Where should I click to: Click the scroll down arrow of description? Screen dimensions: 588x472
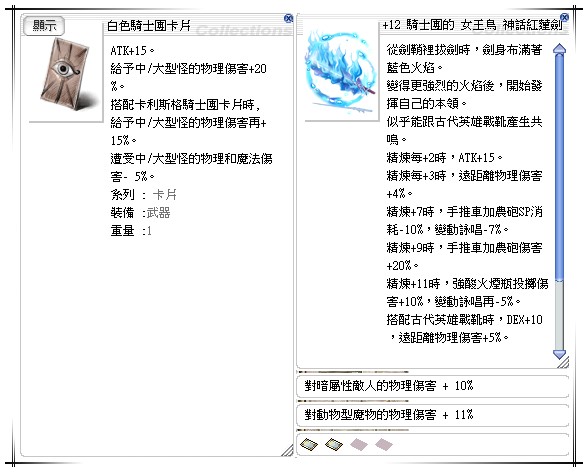(559, 354)
